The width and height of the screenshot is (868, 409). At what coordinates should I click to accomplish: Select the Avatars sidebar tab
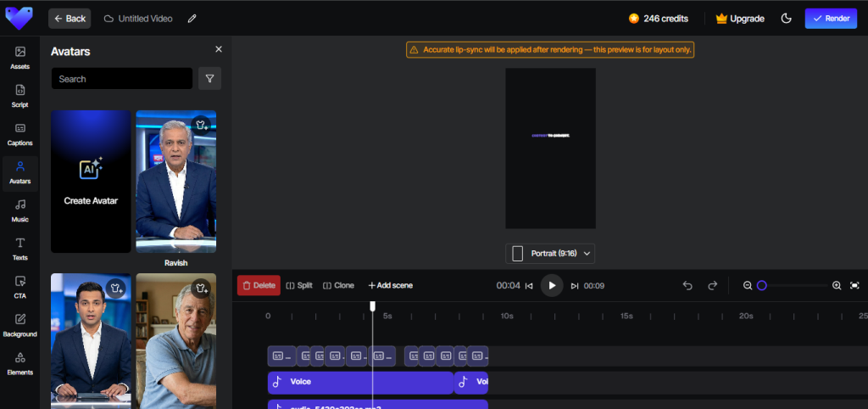(20, 173)
